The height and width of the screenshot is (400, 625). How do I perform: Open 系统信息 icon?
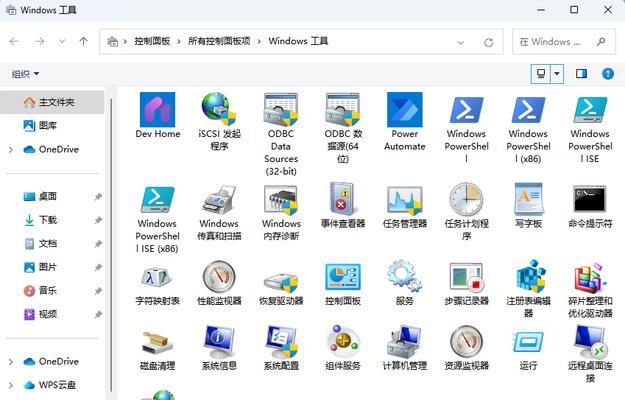(219, 341)
